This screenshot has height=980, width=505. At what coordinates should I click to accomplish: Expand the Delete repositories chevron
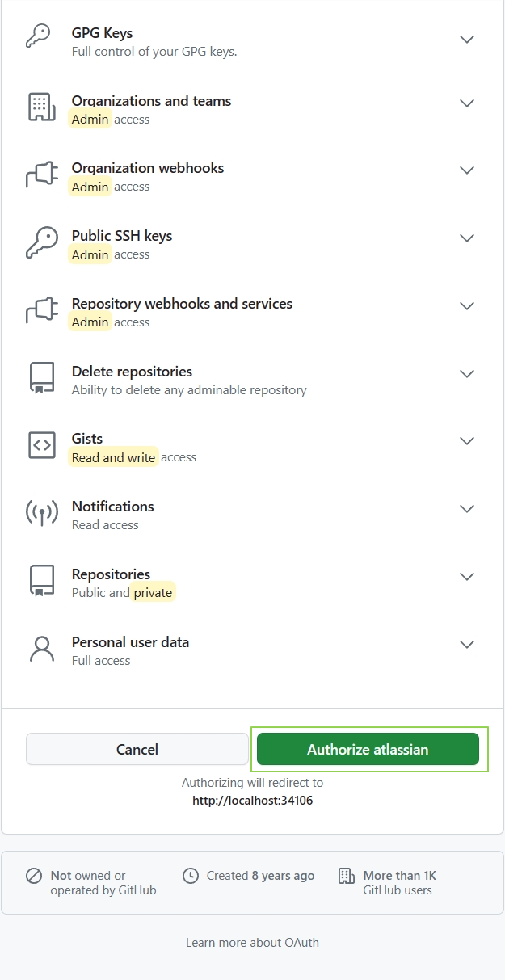(x=466, y=374)
